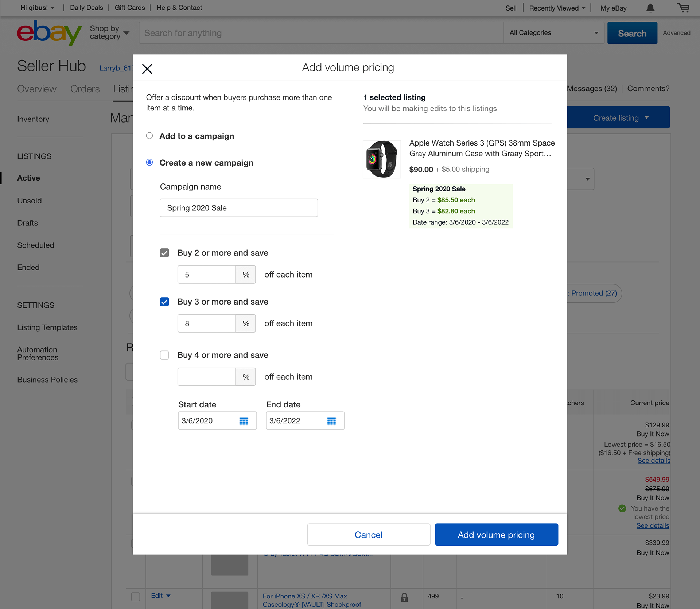The height and width of the screenshot is (609, 700).
Task: Confirm with Add volume pricing button
Action: tap(496, 535)
